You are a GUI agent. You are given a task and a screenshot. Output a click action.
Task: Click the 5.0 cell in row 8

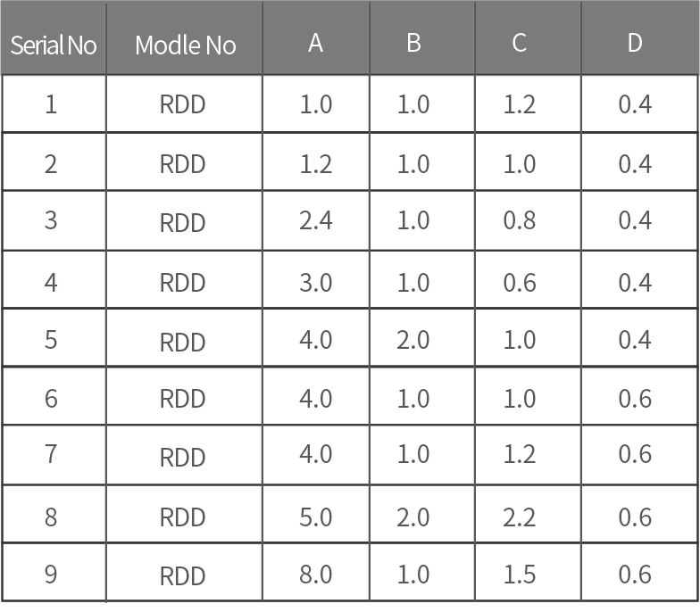(x=316, y=517)
